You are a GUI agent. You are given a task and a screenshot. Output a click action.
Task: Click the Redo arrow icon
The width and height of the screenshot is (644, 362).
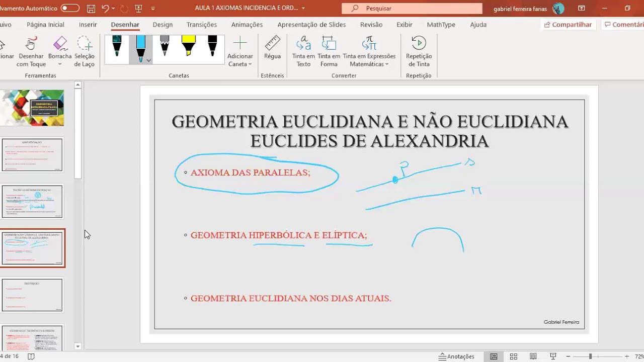(124, 9)
